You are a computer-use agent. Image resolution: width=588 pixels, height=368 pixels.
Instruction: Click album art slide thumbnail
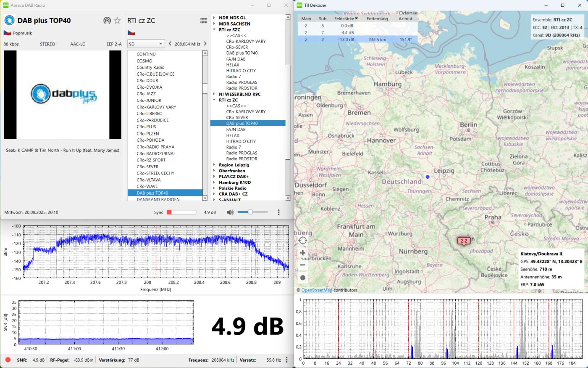tap(63, 95)
